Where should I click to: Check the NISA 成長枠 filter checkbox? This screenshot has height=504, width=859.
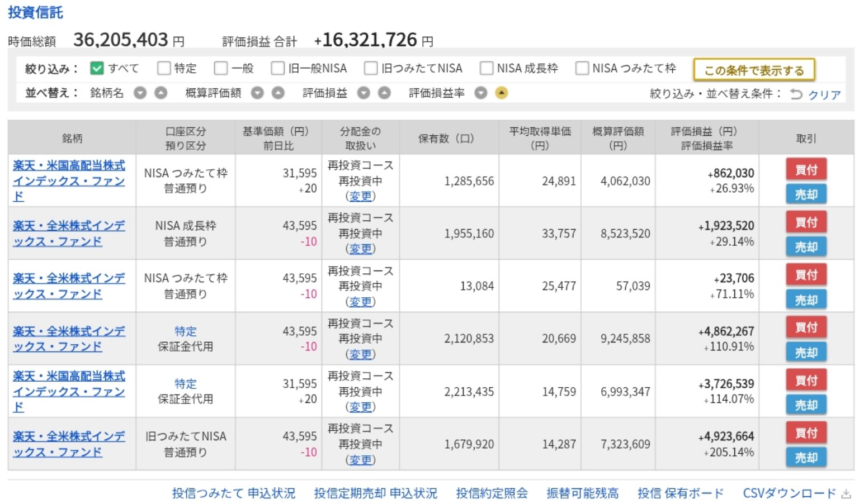(x=487, y=68)
